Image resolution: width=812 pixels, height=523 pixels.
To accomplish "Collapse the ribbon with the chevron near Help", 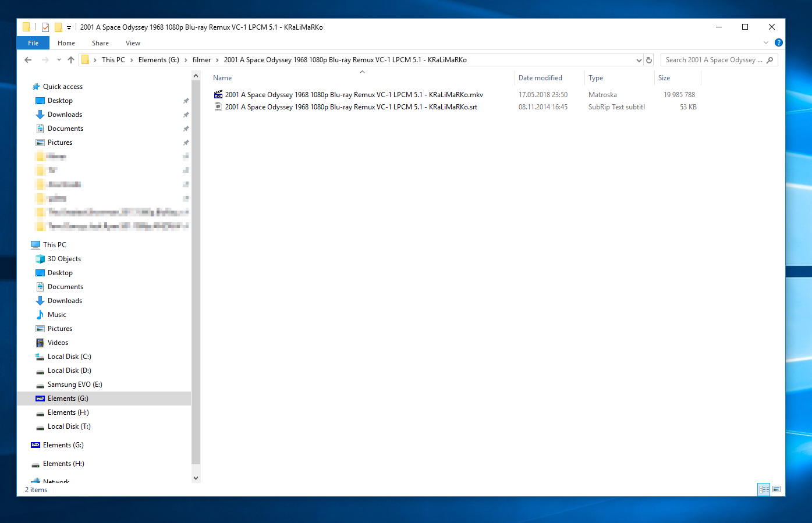I will [x=766, y=42].
